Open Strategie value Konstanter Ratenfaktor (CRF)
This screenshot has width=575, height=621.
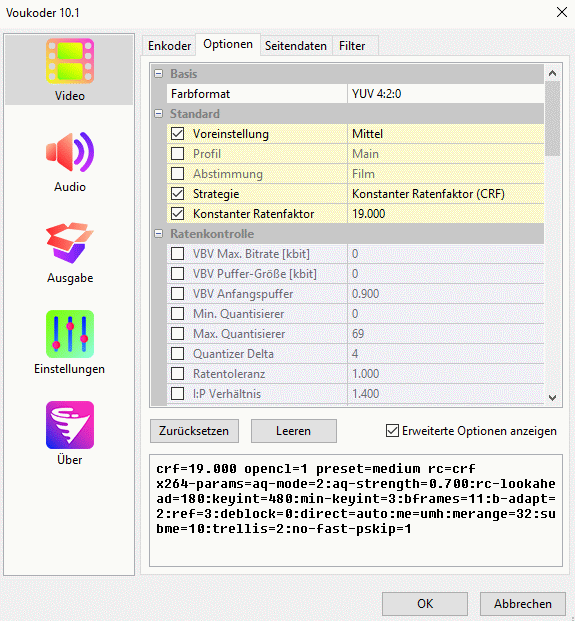point(446,194)
